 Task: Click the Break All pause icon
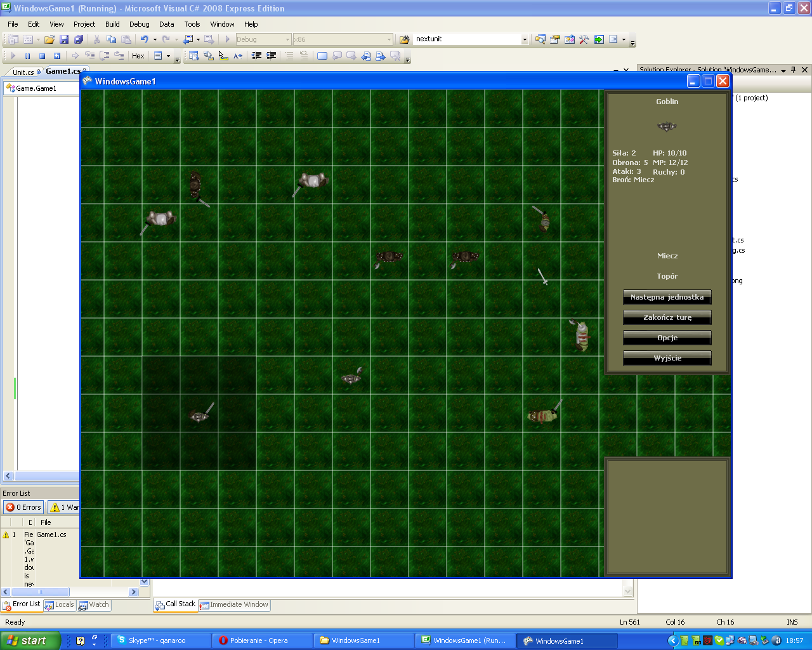click(27, 56)
